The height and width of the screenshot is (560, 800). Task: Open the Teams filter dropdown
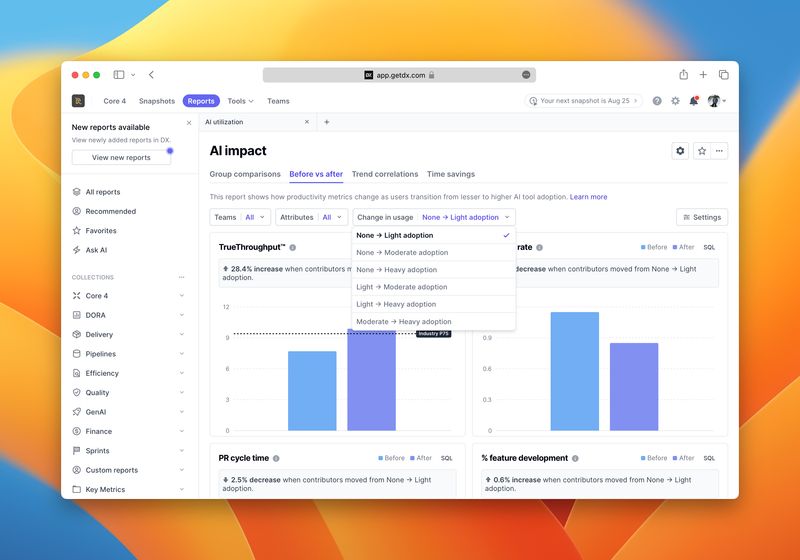click(240, 217)
